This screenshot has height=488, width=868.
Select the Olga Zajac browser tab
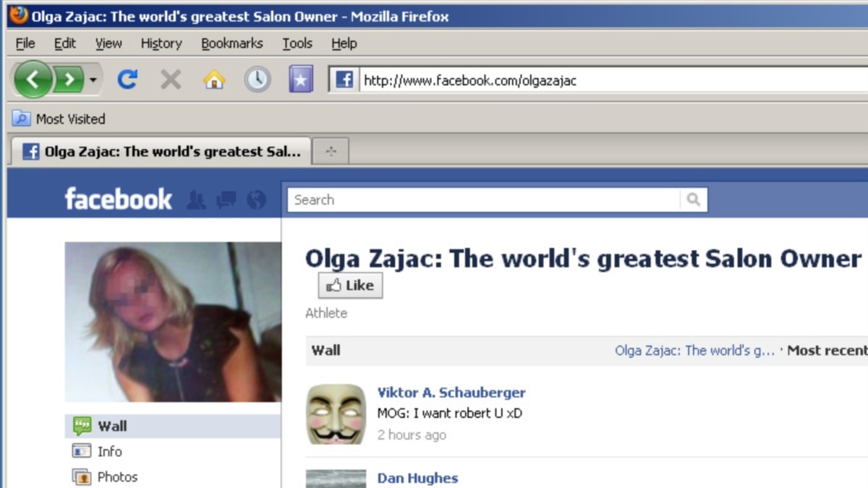click(x=161, y=152)
